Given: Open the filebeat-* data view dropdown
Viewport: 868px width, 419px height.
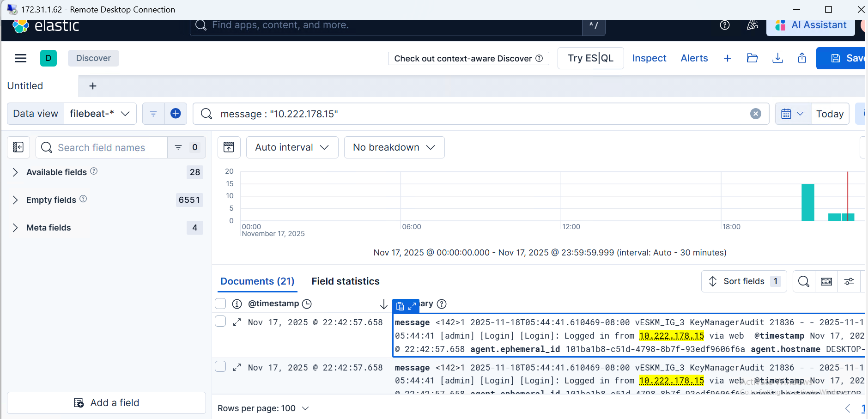Looking at the screenshot, I should (x=100, y=114).
